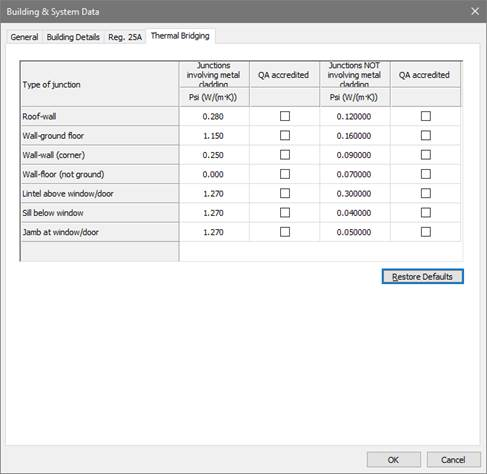Click the Thermal Bridging tab

point(180,36)
